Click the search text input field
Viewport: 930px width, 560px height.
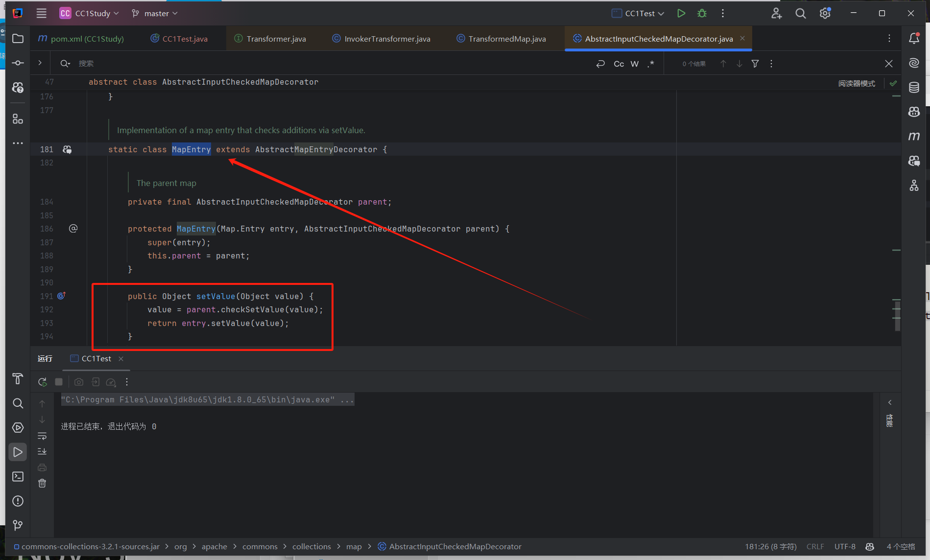click(333, 64)
